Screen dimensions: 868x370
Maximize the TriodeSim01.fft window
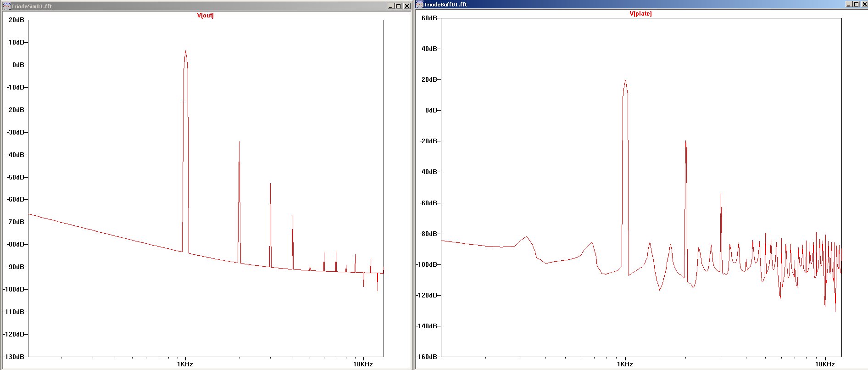point(399,6)
